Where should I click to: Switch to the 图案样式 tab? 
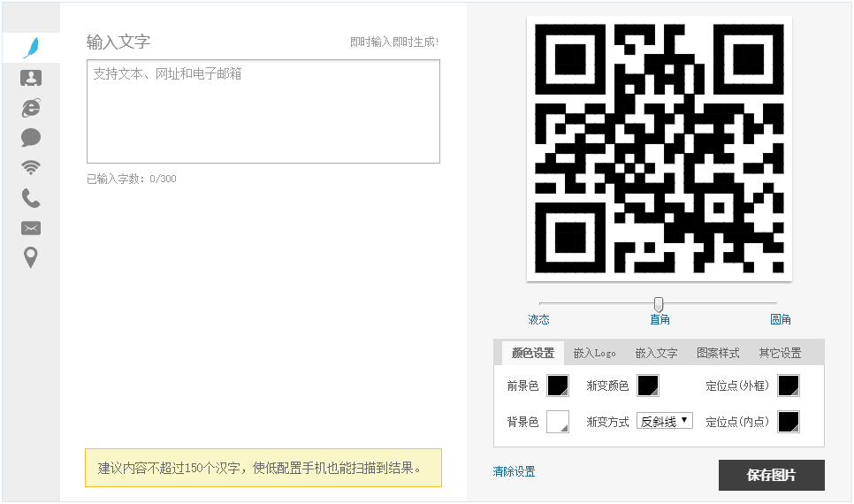point(718,353)
